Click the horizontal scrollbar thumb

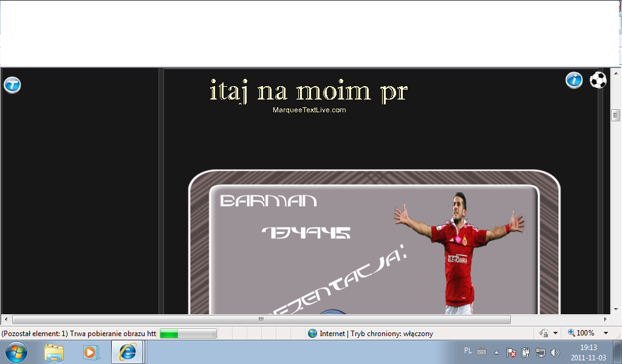(261, 319)
